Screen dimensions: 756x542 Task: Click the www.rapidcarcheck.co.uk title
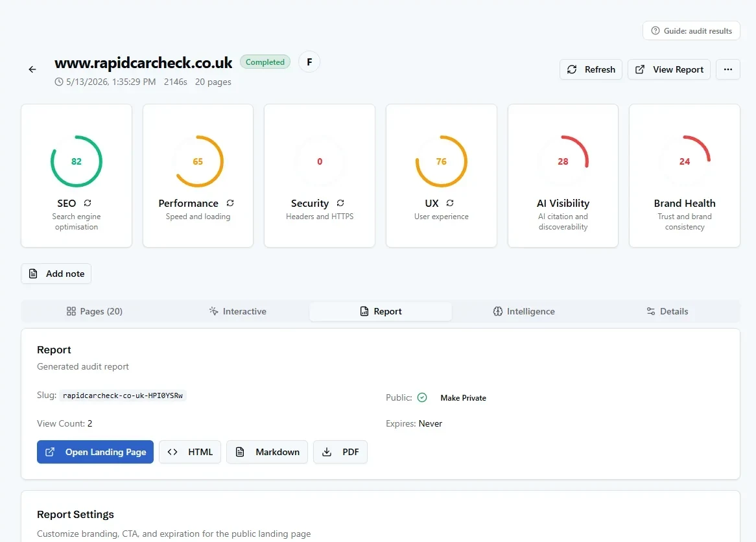[143, 63]
